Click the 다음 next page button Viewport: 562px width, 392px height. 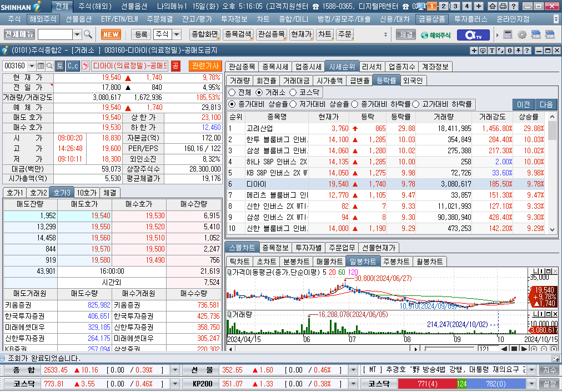546,104
